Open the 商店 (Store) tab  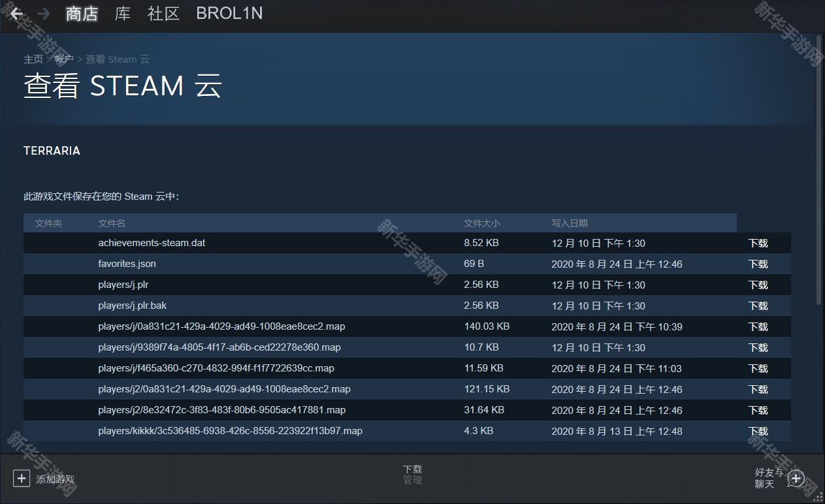click(x=82, y=14)
